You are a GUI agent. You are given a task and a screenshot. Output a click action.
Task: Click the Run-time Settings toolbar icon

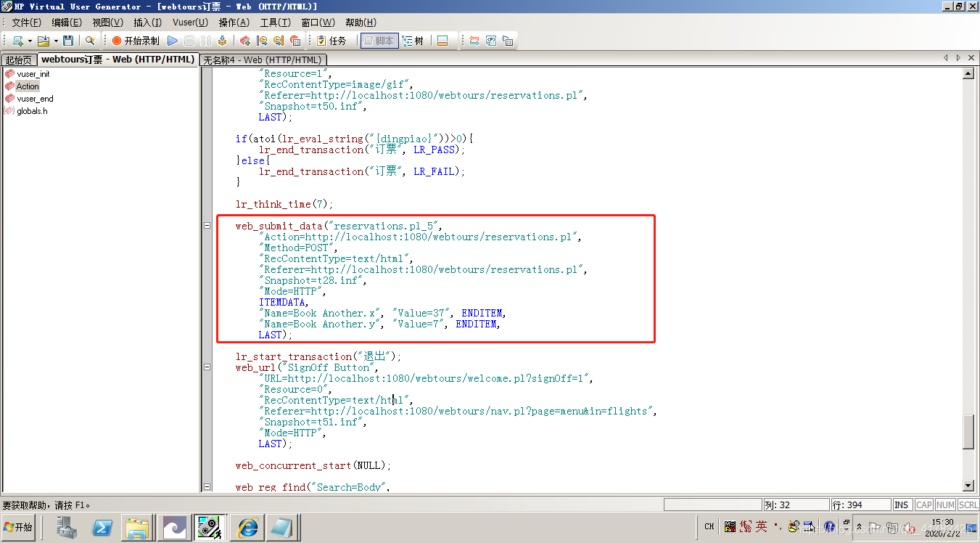[x=474, y=41]
